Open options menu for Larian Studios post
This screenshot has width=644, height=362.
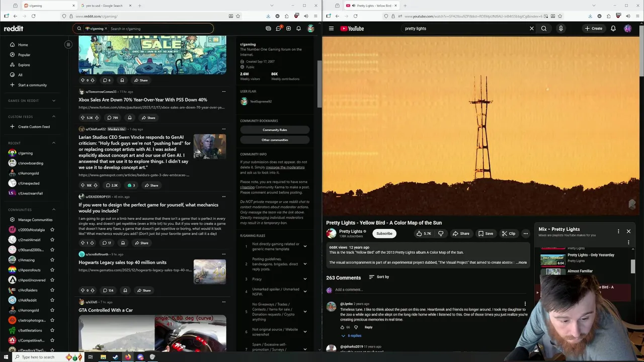(x=223, y=129)
